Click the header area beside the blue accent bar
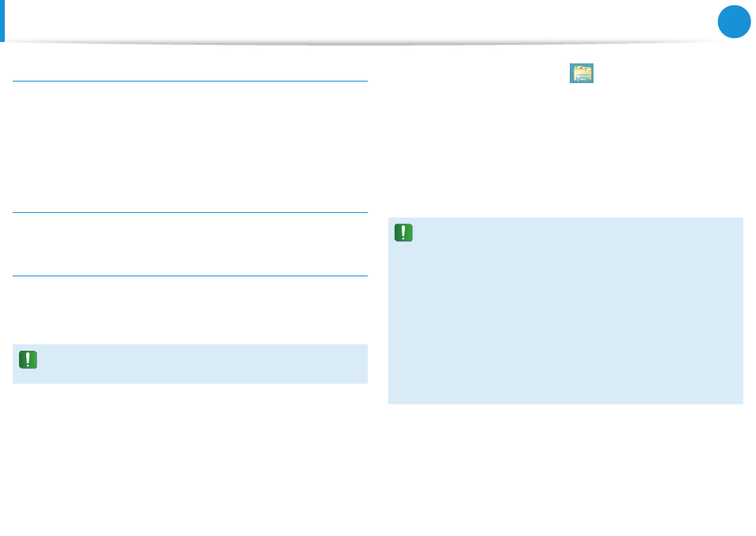This screenshot has height=536, width=756. point(357,21)
